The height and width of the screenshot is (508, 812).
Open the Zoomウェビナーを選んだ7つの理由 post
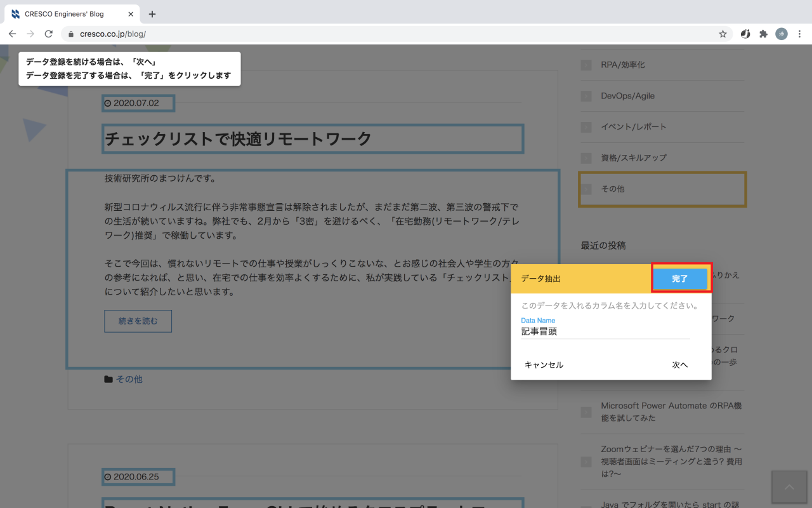click(x=671, y=462)
